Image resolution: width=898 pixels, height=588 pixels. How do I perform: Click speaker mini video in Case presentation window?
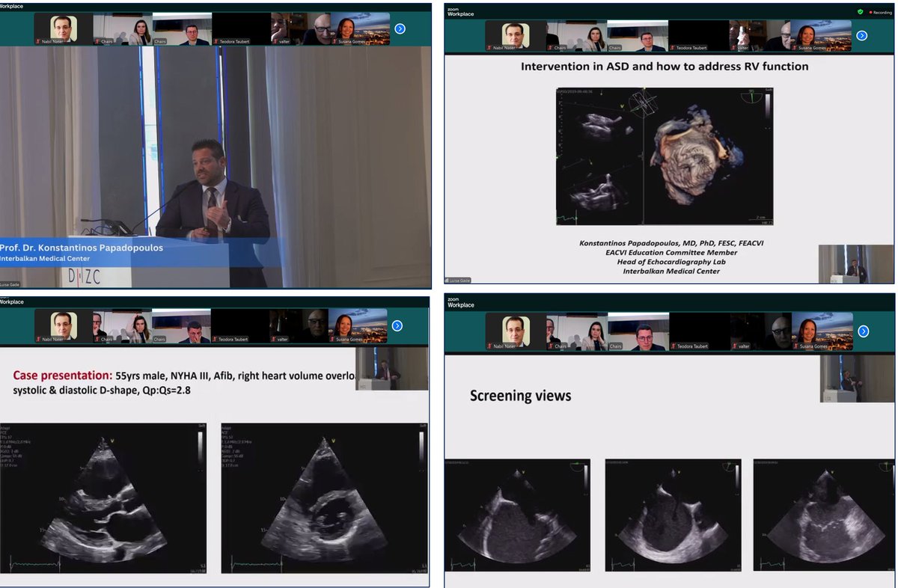(392, 368)
